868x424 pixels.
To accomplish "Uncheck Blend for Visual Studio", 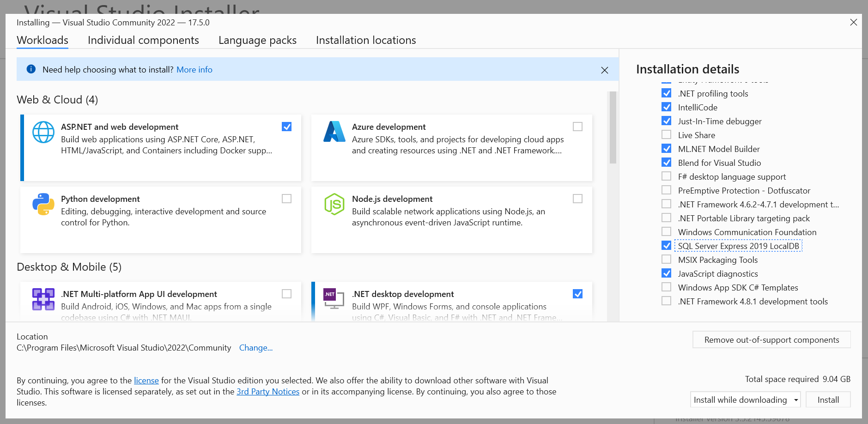I will coord(667,162).
